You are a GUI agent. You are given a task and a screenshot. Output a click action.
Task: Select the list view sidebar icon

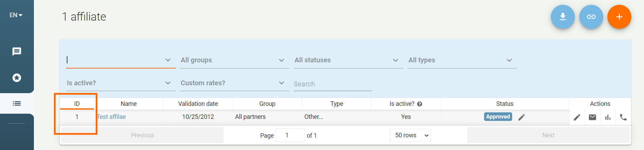click(x=17, y=103)
